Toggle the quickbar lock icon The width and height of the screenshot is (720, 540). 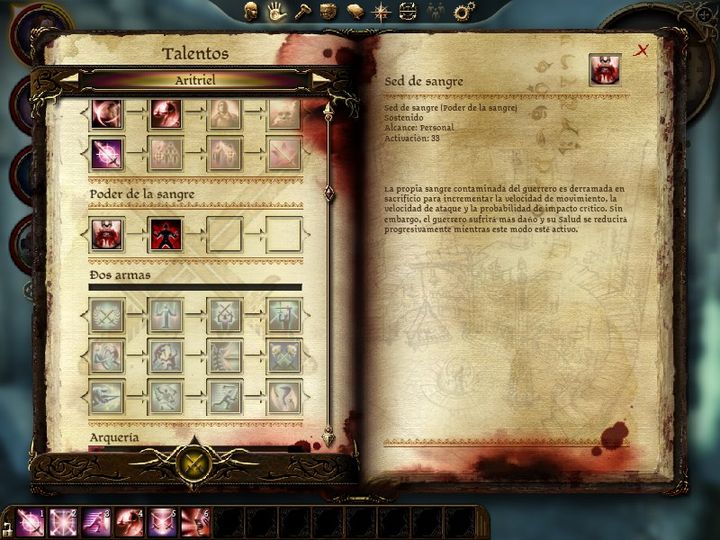pos(7,527)
